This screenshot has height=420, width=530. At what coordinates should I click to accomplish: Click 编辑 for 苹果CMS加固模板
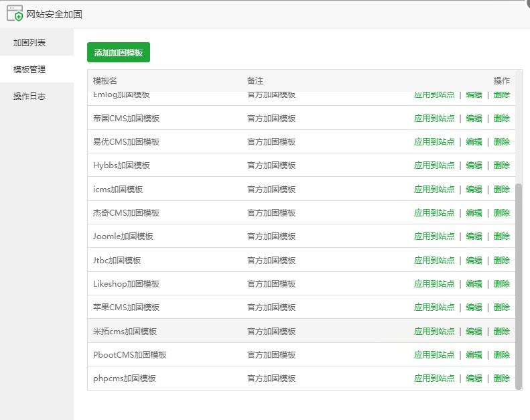point(474,307)
